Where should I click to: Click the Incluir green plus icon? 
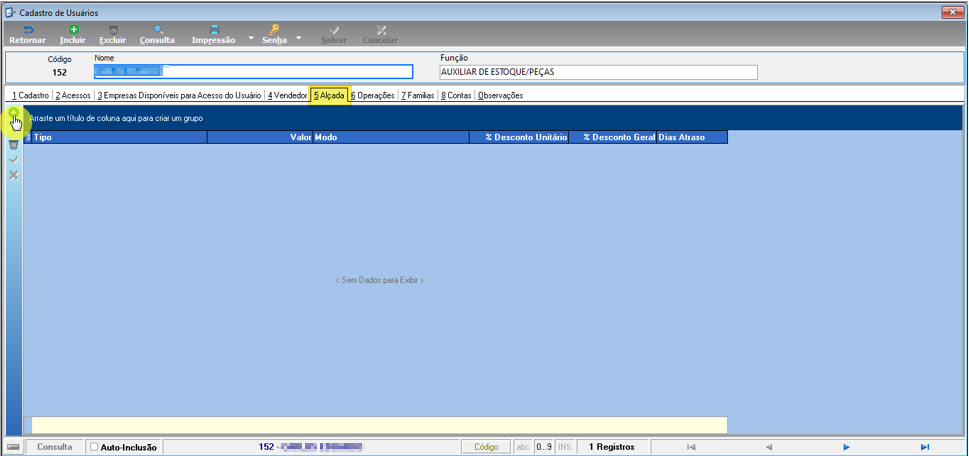pos(73,29)
